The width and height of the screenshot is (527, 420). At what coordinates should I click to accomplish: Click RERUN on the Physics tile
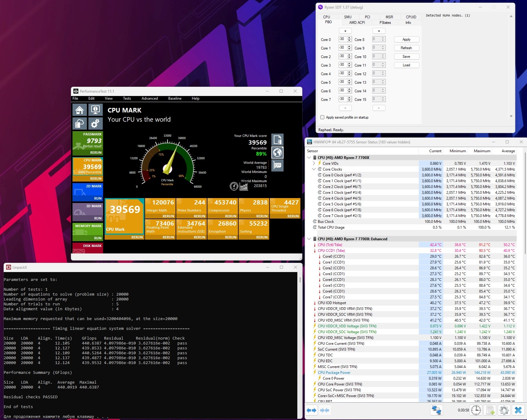pos(262,216)
